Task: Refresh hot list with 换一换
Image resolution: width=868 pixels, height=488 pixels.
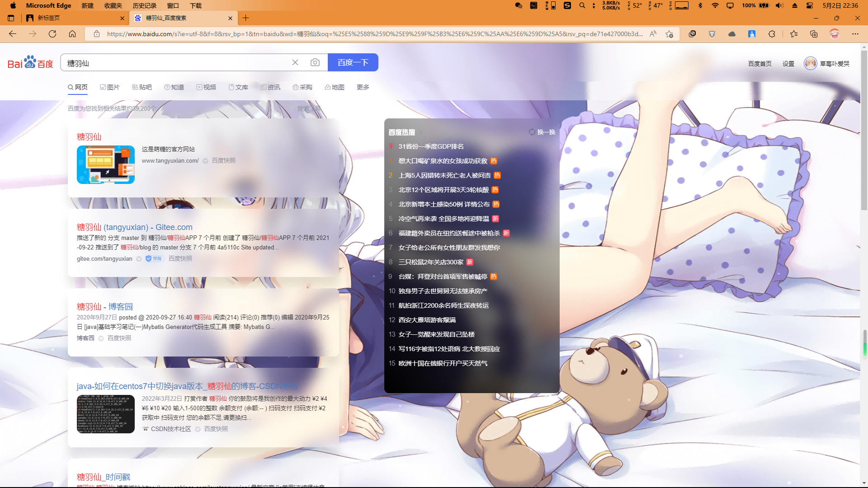Action: (542, 132)
